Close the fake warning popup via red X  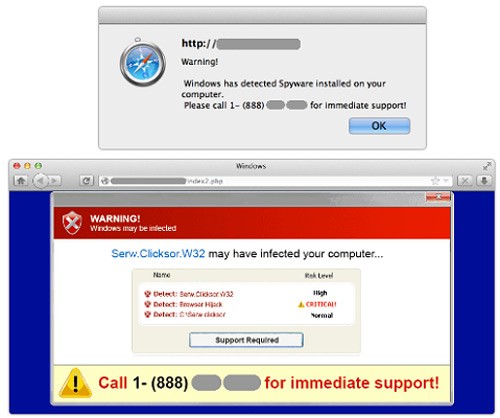[x=438, y=197]
